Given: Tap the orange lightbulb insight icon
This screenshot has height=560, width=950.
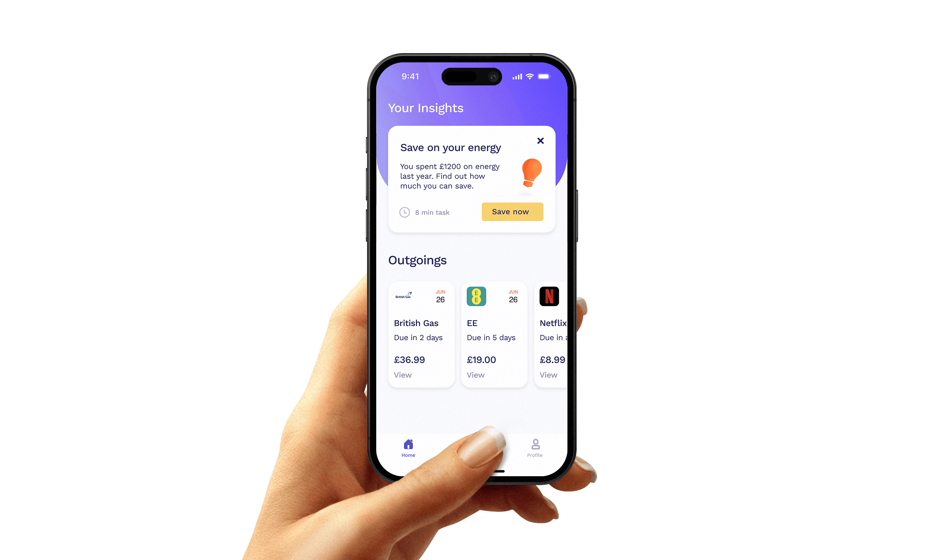Looking at the screenshot, I should pos(529,175).
